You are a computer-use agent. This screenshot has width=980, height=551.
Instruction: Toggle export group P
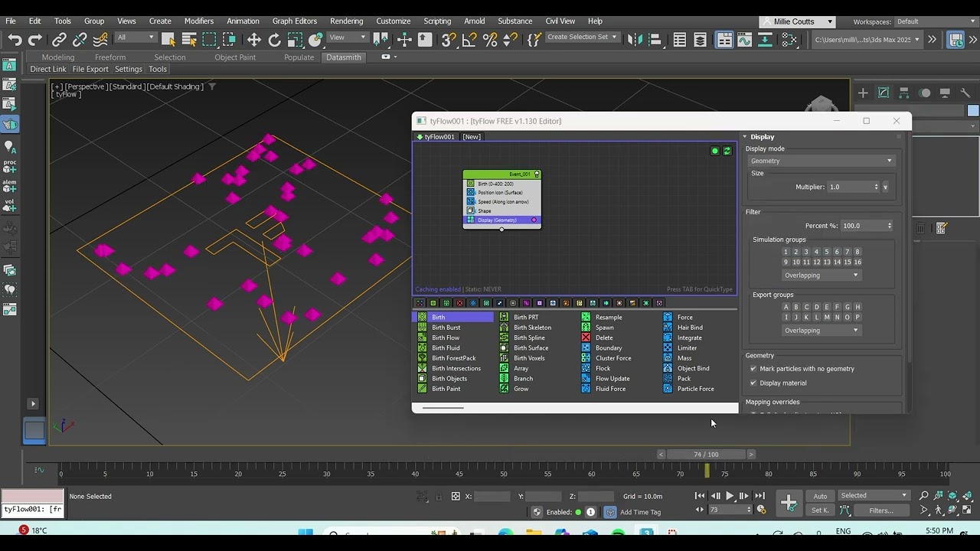(857, 317)
